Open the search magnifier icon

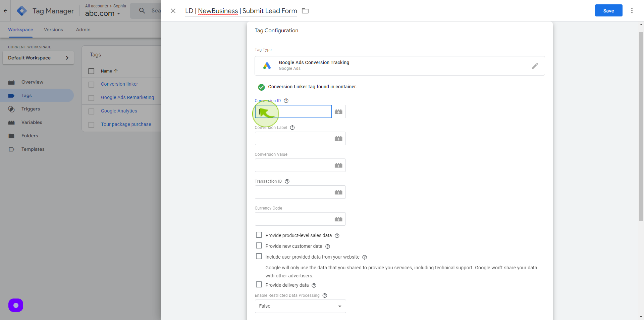142,11
